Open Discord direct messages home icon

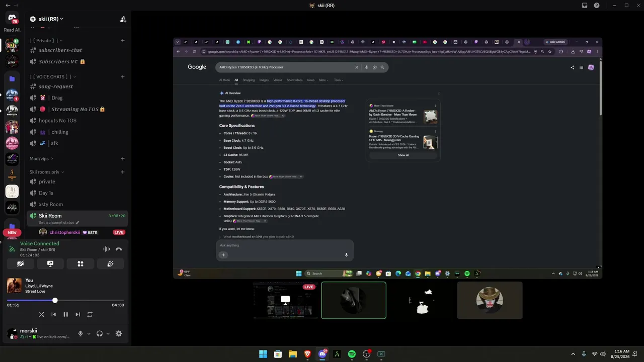[12, 19]
